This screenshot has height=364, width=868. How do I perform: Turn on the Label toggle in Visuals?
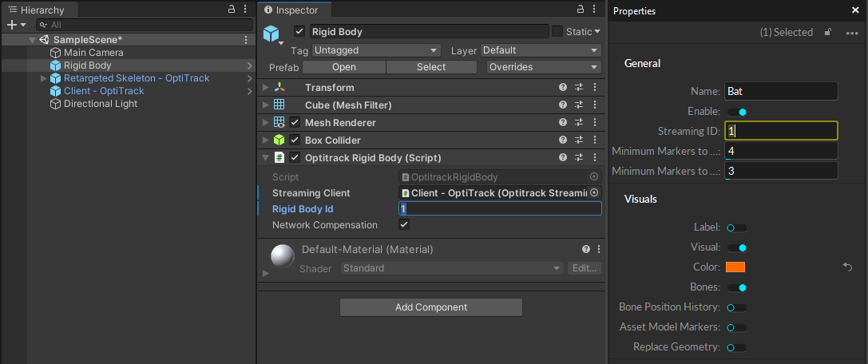(735, 227)
